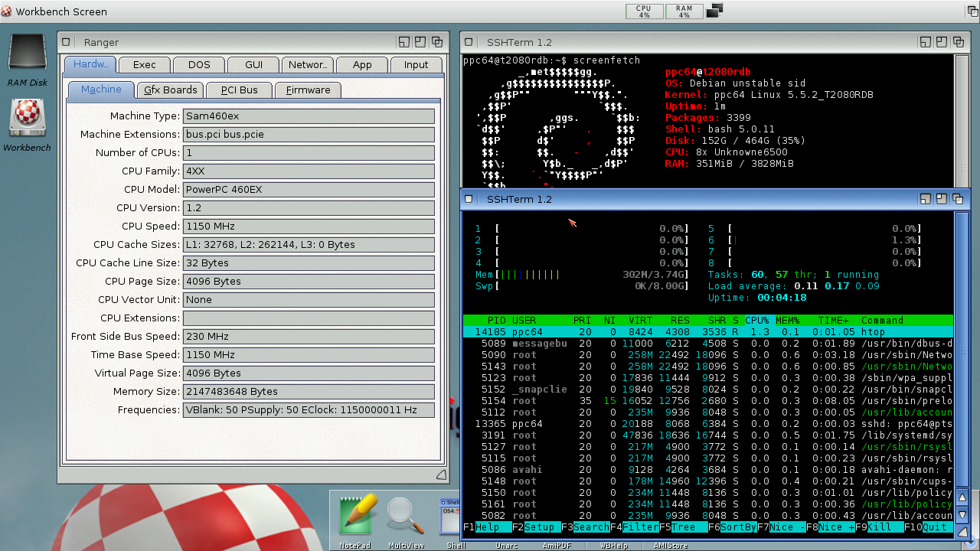Click F10 Quit in htop
This screenshot has height=551, width=980.
click(x=928, y=527)
